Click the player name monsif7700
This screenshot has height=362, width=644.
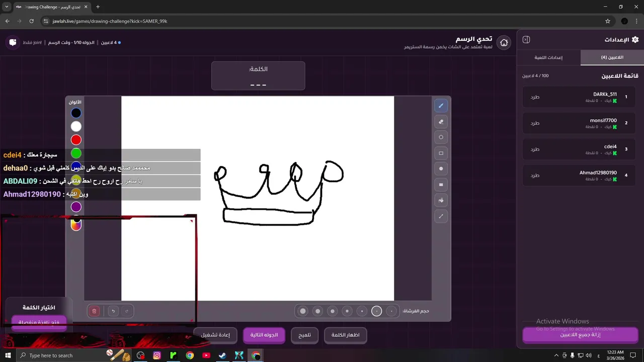click(x=603, y=120)
